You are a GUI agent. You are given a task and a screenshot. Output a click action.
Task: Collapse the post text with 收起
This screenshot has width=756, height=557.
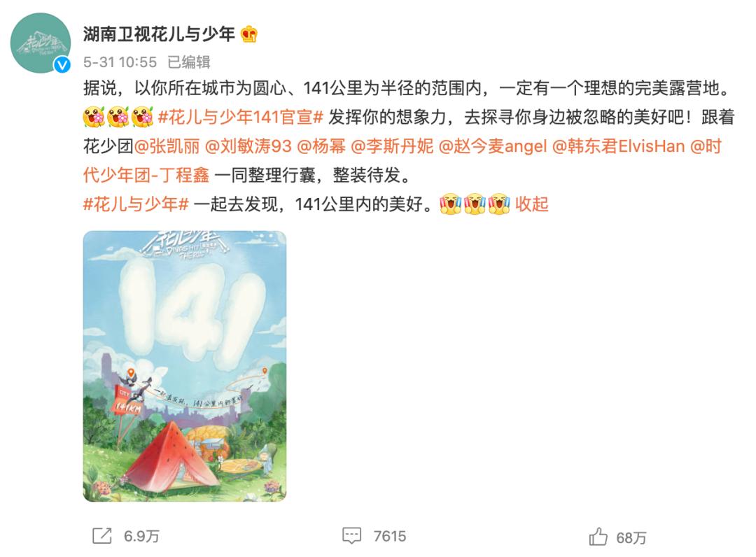tap(532, 204)
